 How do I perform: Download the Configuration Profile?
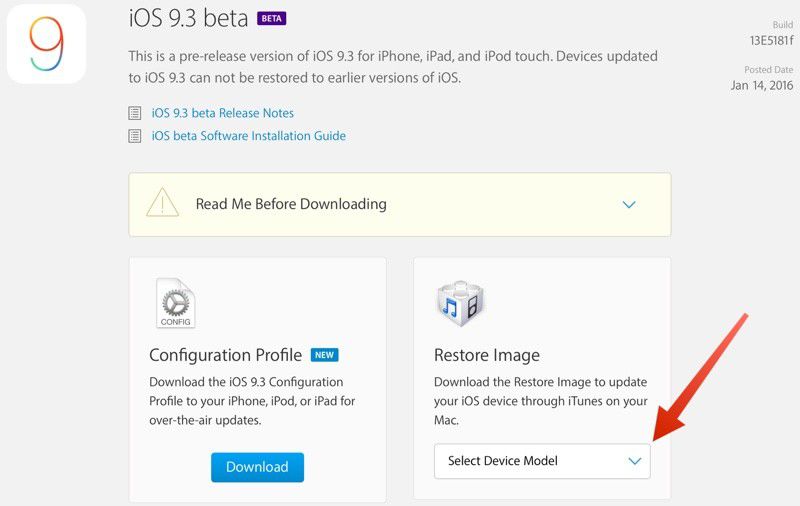point(257,467)
